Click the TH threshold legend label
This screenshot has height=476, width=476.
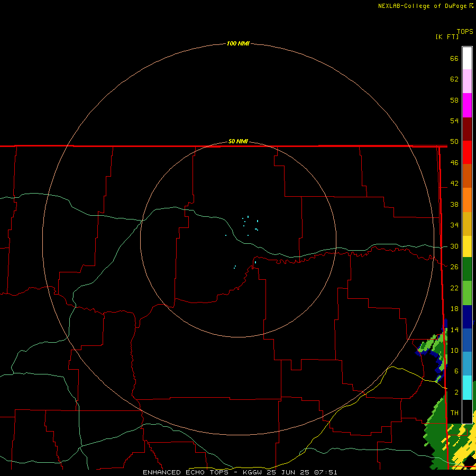pyautogui.click(x=454, y=413)
